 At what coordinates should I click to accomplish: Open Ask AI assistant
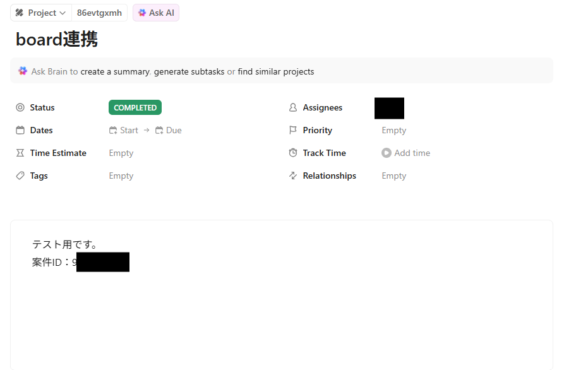tap(156, 13)
